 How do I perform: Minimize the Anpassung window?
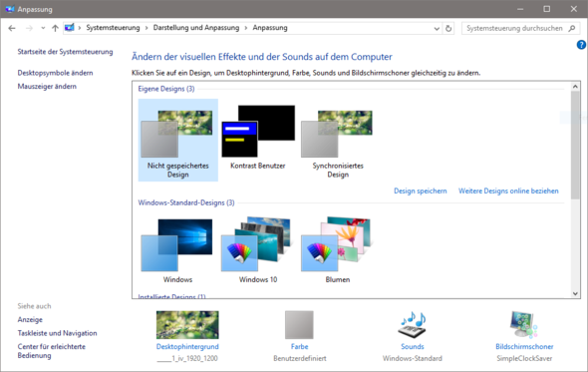click(x=520, y=9)
